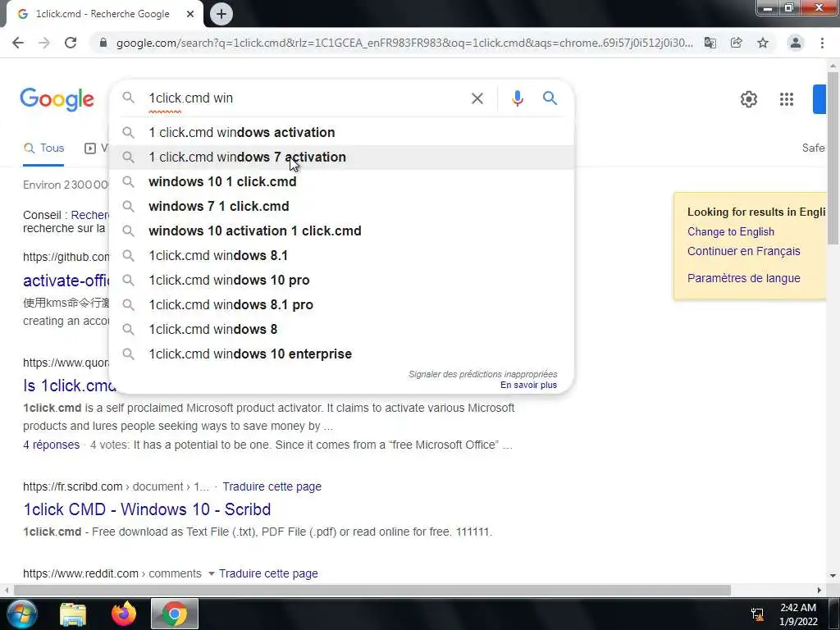This screenshot has width=840, height=630.
Task: Open 'En savoir plus' link
Action: tap(529, 386)
